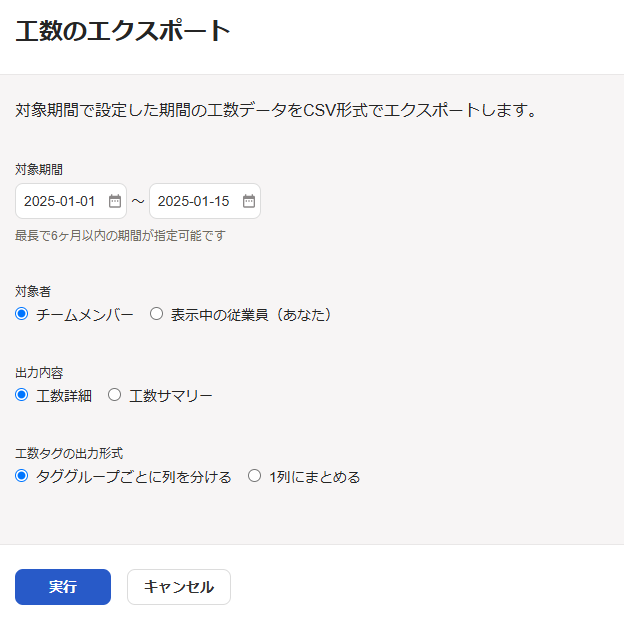
Task: Open the calendar picker for end date 2025-01-15
Action: 249,201
